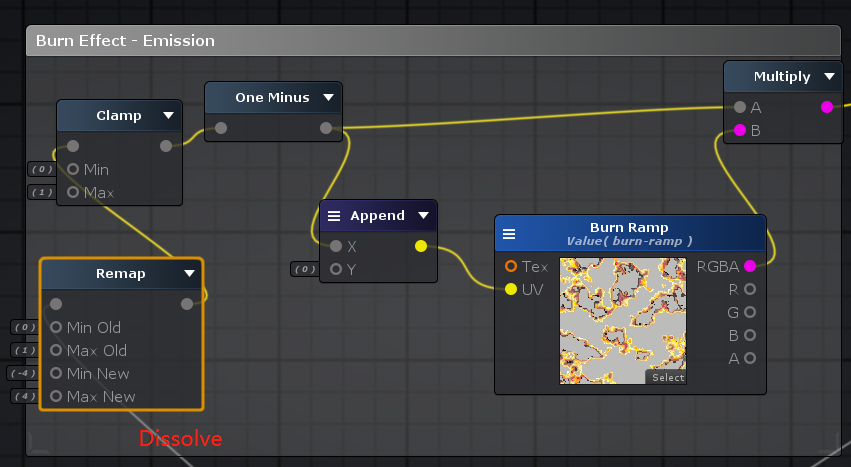The image size is (851, 467).
Task: Click the Multiply A input port
Action: 740,107
